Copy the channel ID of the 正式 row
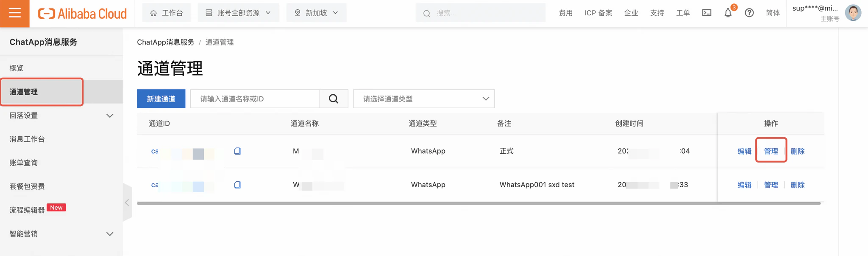The height and width of the screenshot is (256, 868). pyautogui.click(x=237, y=151)
